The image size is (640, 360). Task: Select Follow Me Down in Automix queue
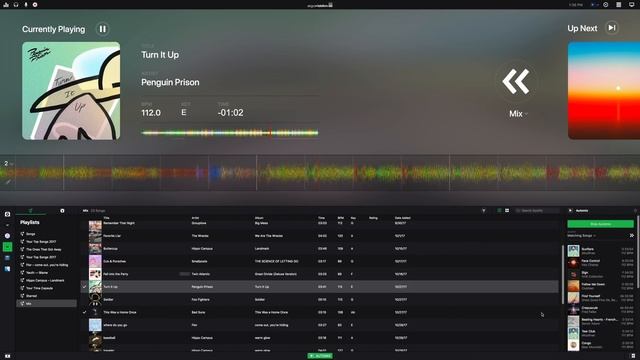point(601,286)
